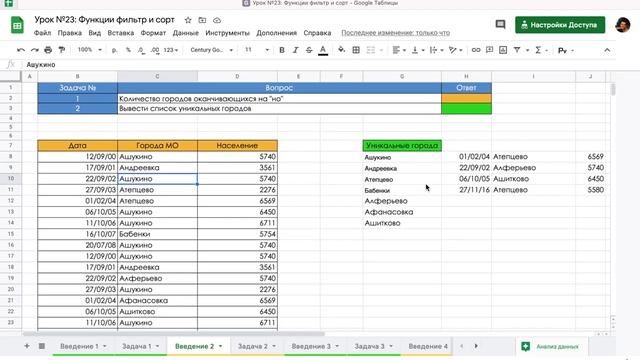Screen dimensions: 640x360
Task: Decrease decimal places
Action: [x=141, y=50]
